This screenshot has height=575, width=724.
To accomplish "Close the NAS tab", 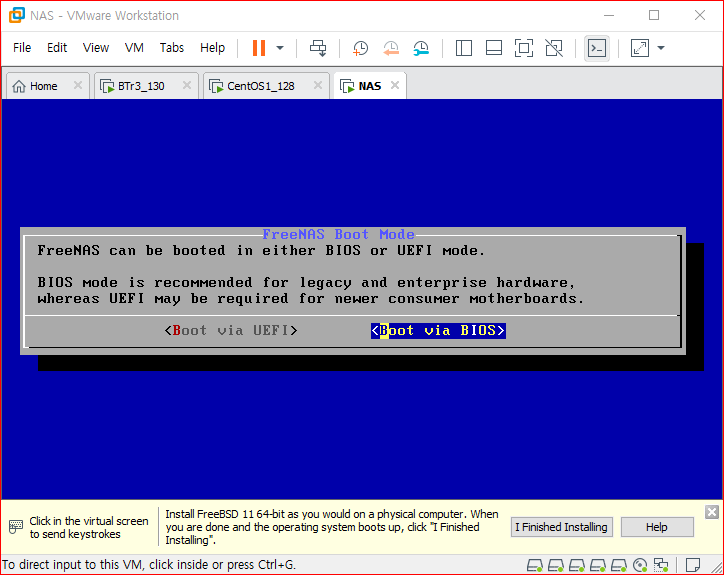I will pos(394,85).
